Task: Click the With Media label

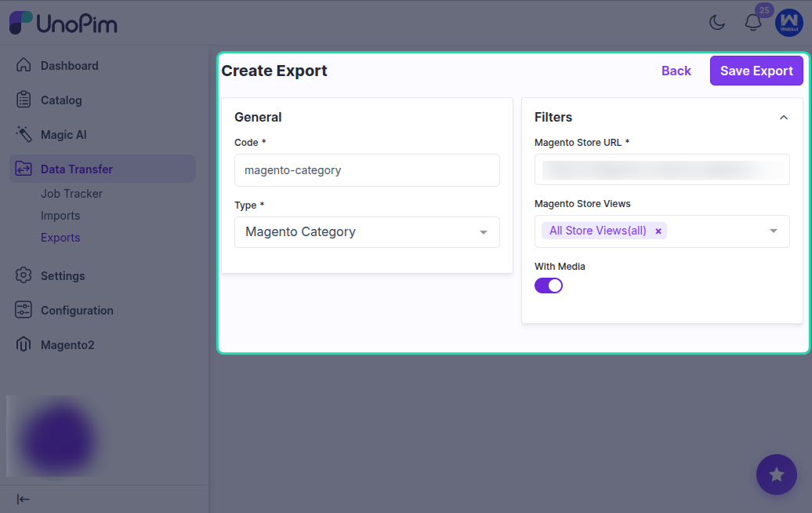Action: (x=560, y=267)
